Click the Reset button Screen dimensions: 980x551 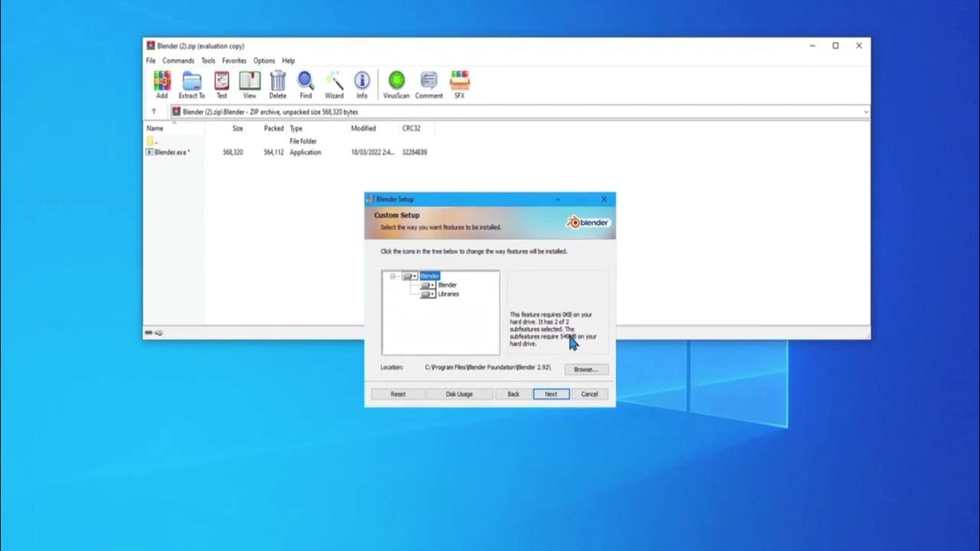(x=398, y=394)
